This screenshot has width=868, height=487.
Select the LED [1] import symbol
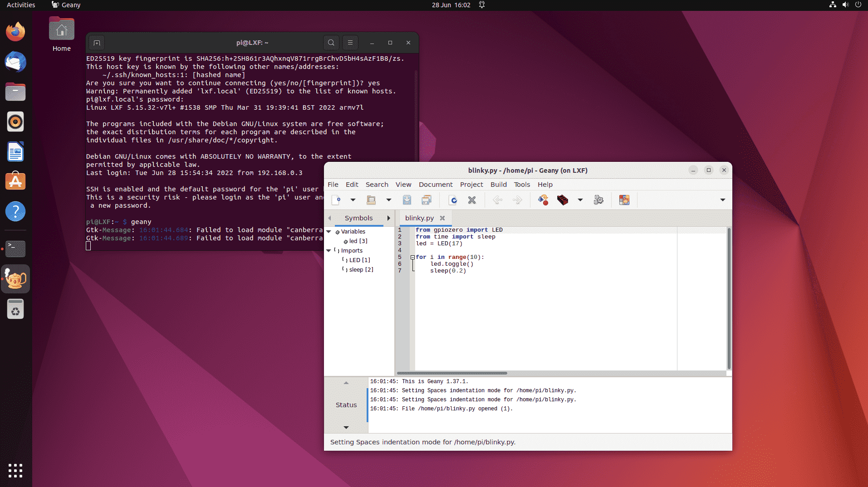point(359,260)
